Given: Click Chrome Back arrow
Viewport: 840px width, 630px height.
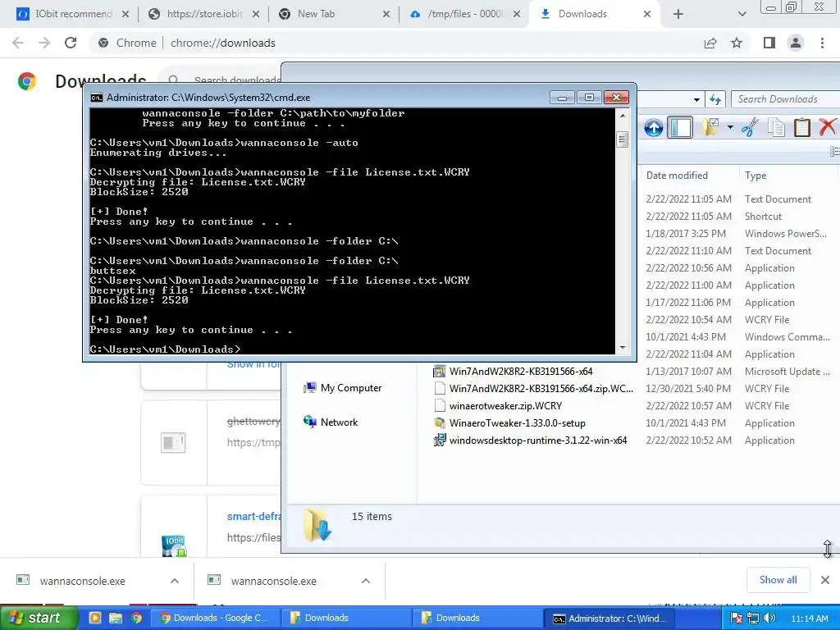Looking at the screenshot, I should click(x=18, y=43).
